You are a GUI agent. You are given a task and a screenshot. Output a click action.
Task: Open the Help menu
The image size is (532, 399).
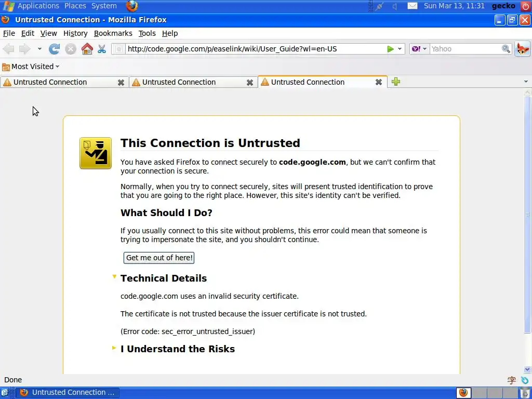pyautogui.click(x=170, y=33)
